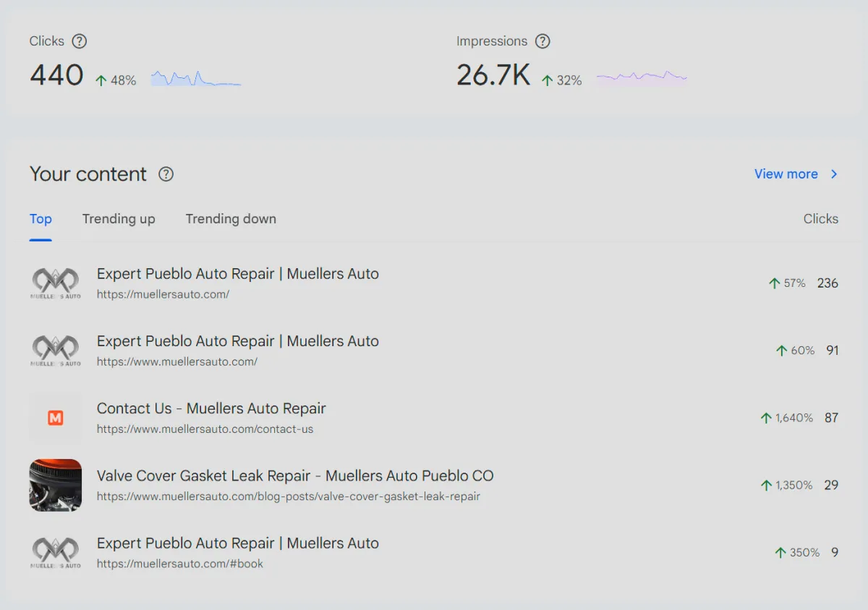Click the https://muellersauto.com/ URL
The height and width of the screenshot is (610, 868).
(163, 294)
